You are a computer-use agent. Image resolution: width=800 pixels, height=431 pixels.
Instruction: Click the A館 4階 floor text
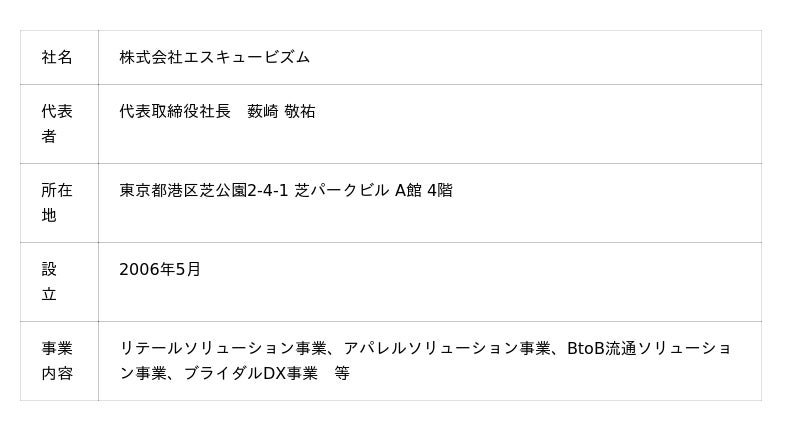424,190
